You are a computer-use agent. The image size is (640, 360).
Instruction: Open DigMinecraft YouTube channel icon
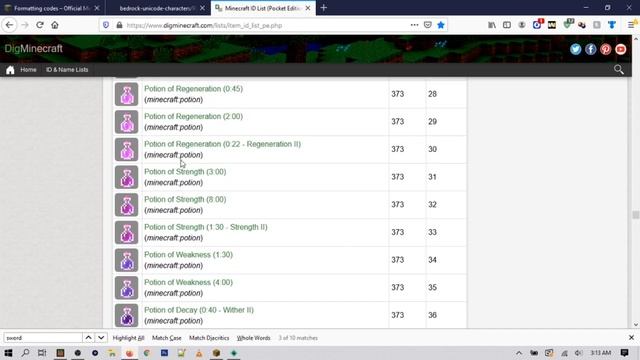[621, 49]
